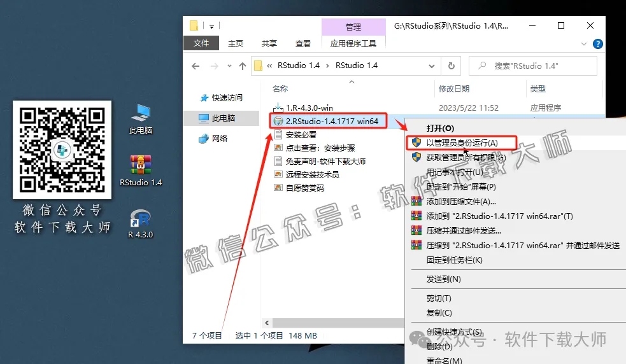Choose 复制(C) in the context menu

click(439, 313)
